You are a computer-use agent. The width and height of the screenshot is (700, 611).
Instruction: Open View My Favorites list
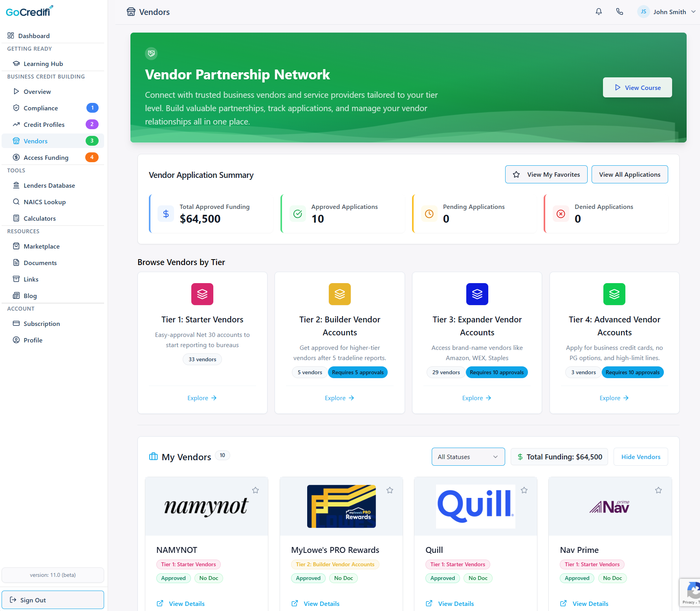[x=546, y=174]
